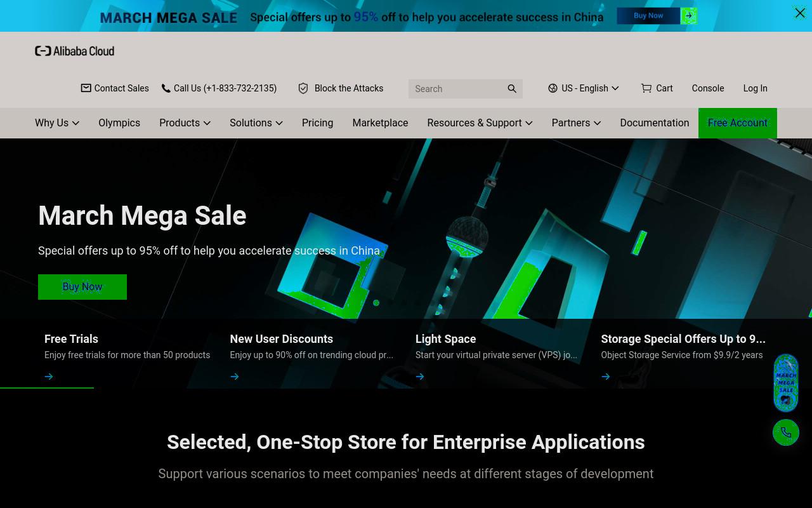This screenshot has width=812, height=508.
Task: Click the Buy Now button in hero
Action: tap(82, 287)
